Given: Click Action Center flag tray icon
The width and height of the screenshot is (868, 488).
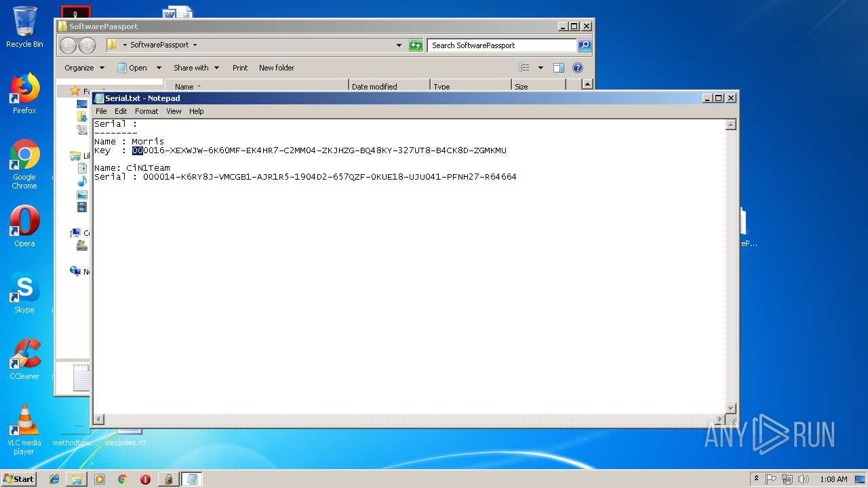Looking at the screenshot, I should pos(771,479).
